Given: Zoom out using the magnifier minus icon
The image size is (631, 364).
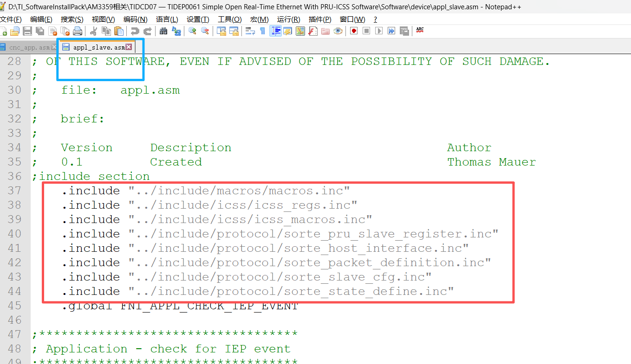Looking at the screenshot, I should pyautogui.click(x=205, y=31).
